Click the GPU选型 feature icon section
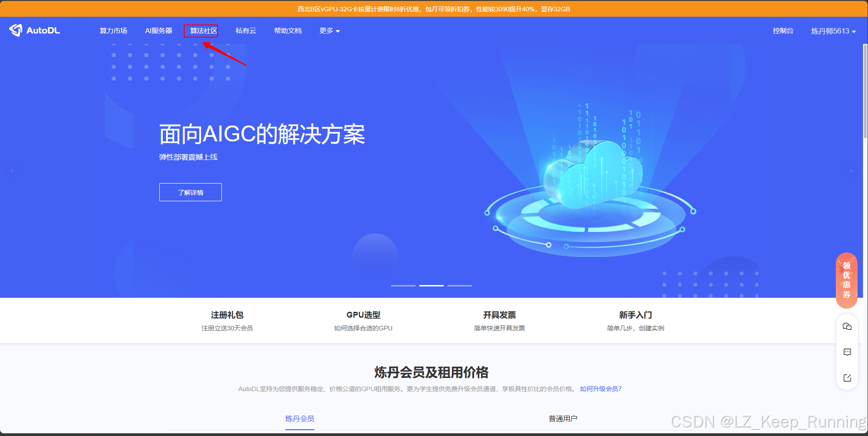Viewport: 868px width, 436px height. click(x=363, y=320)
